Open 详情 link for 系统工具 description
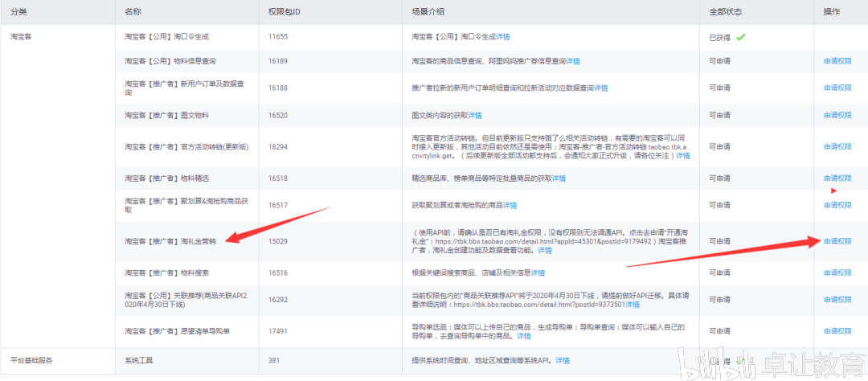Viewport: 868px width, 381px height. 563,361
